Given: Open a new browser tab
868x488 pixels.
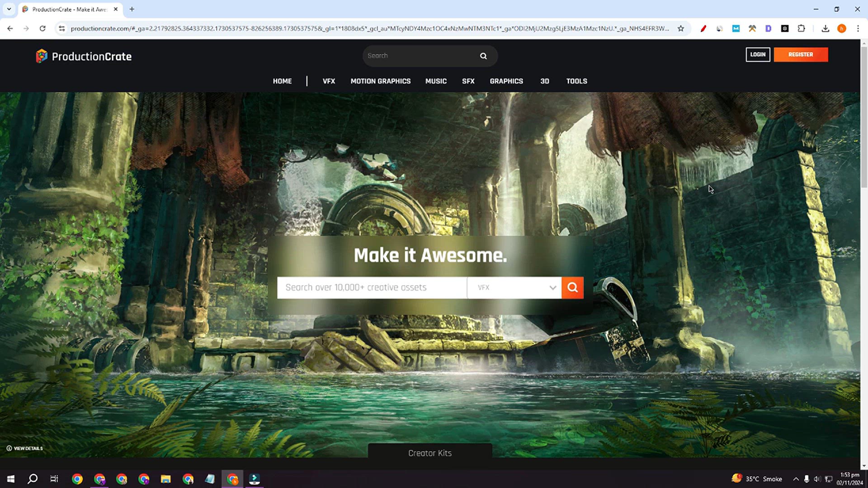Looking at the screenshot, I should [132, 9].
